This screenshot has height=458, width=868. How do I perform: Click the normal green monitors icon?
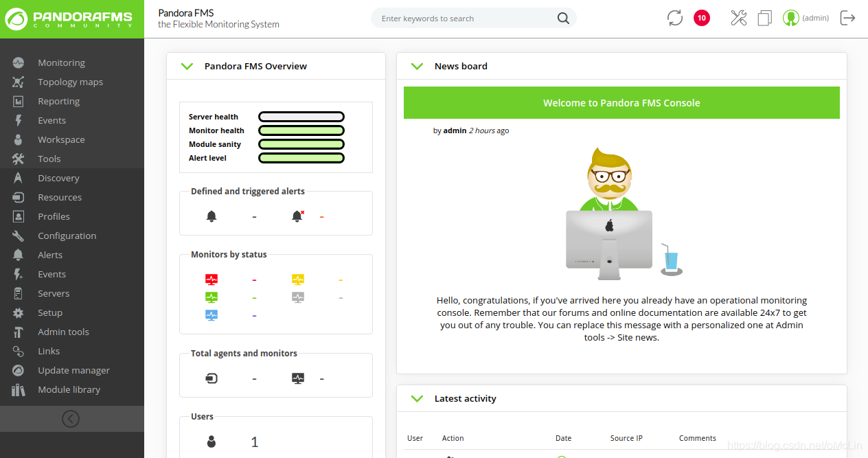point(212,297)
